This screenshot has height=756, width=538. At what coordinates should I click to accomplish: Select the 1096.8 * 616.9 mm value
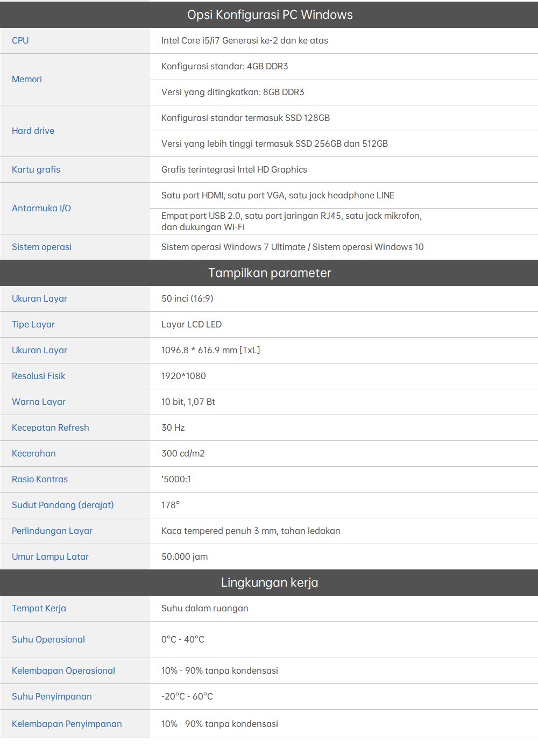(210, 350)
